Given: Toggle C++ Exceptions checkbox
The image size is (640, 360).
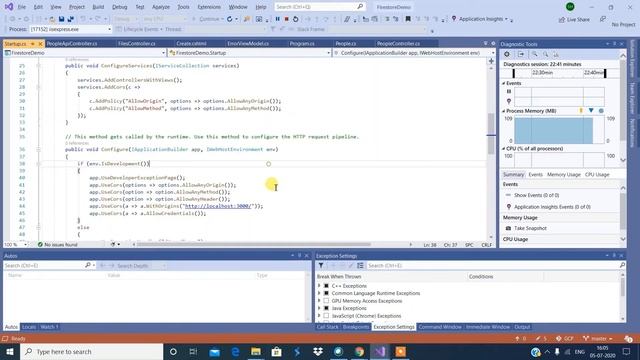Looking at the screenshot, I should pos(326,286).
